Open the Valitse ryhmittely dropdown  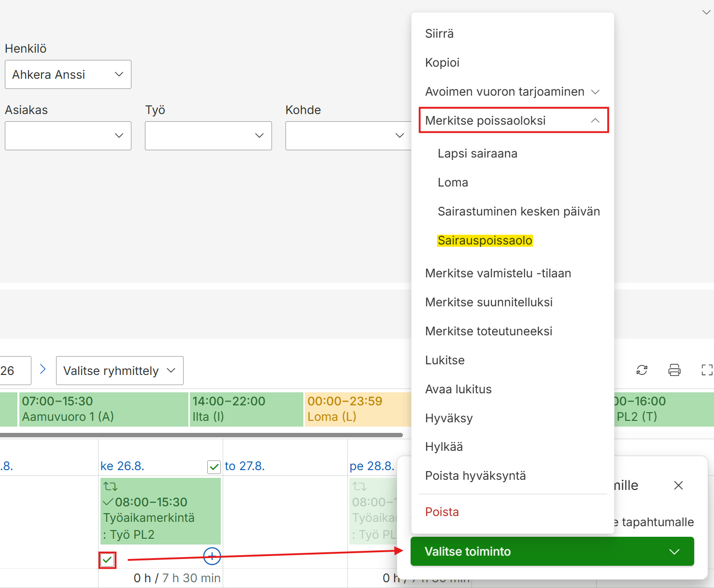click(120, 371)
